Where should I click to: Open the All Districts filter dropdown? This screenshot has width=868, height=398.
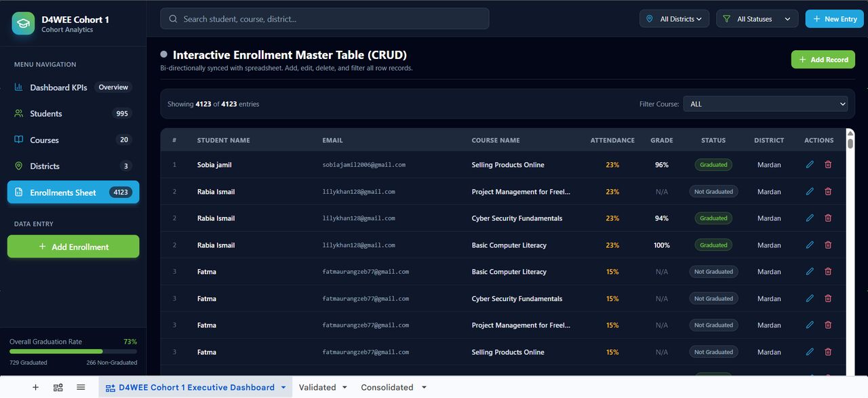(675, 19)
